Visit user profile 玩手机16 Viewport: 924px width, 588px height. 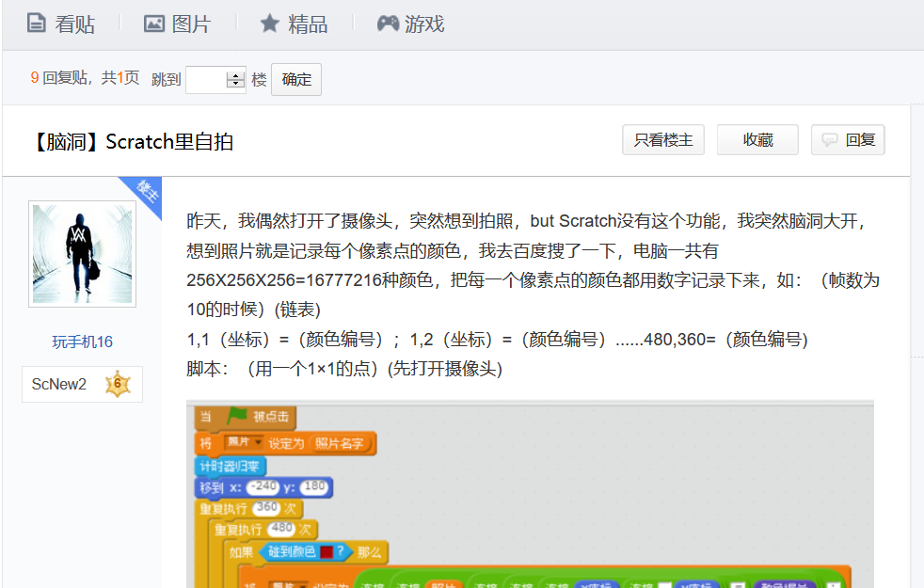coord(83,342)
